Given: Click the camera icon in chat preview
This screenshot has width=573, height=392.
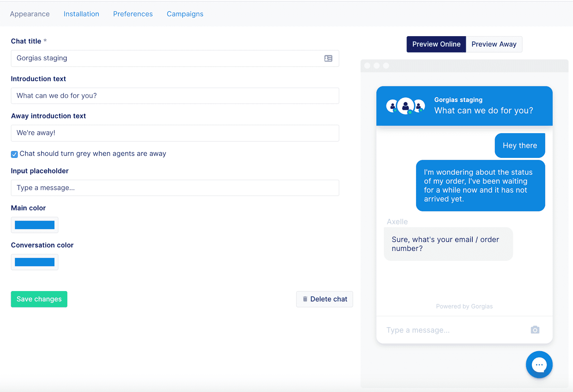Looking at the screenshot, I should [535, 330].
